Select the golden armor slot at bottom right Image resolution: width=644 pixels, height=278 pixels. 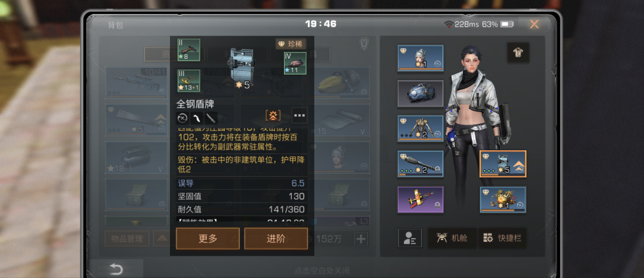pos(503,200)
